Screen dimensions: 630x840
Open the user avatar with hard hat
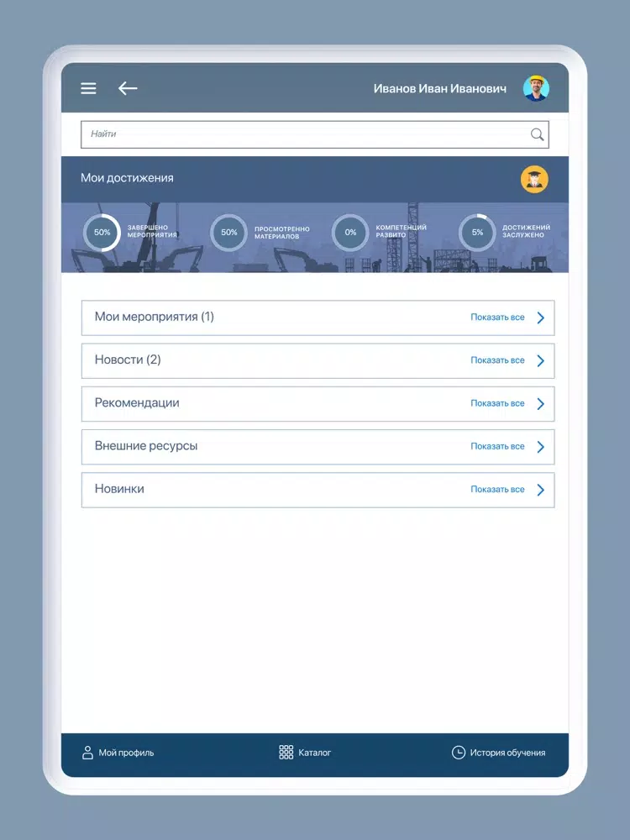(536, 88)
